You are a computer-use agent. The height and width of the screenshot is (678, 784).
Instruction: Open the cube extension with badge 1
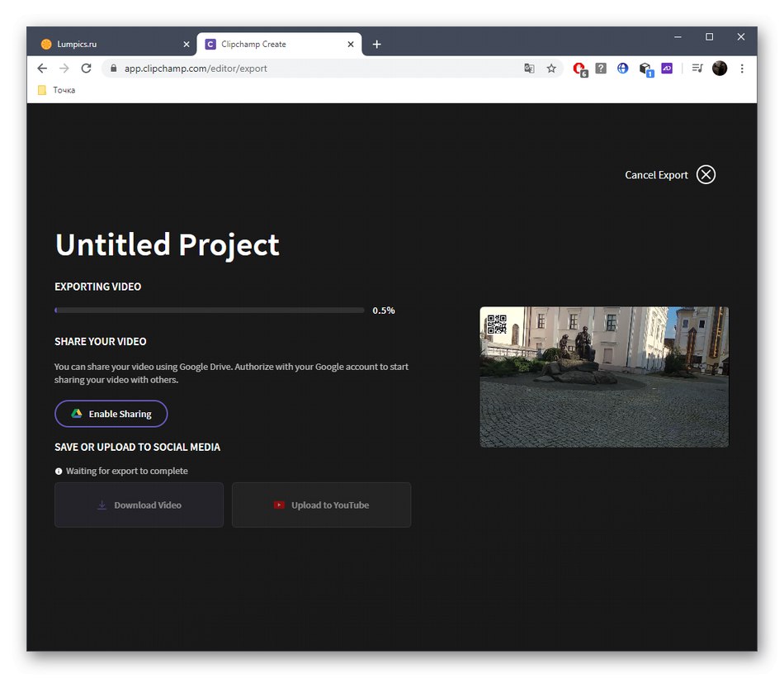[x=646, y=69]
